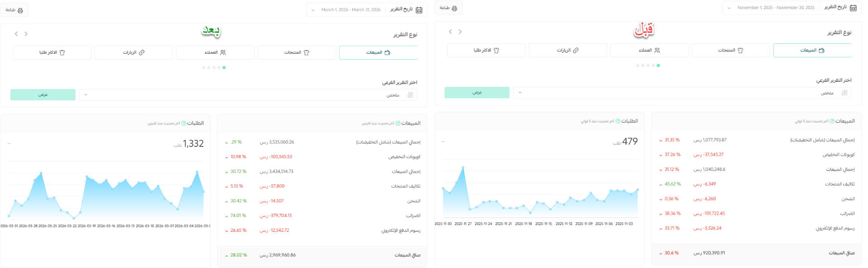Go to previous report types, November report carousel
The width and height of the screenshot is (868, 268).
pos(460,32)
